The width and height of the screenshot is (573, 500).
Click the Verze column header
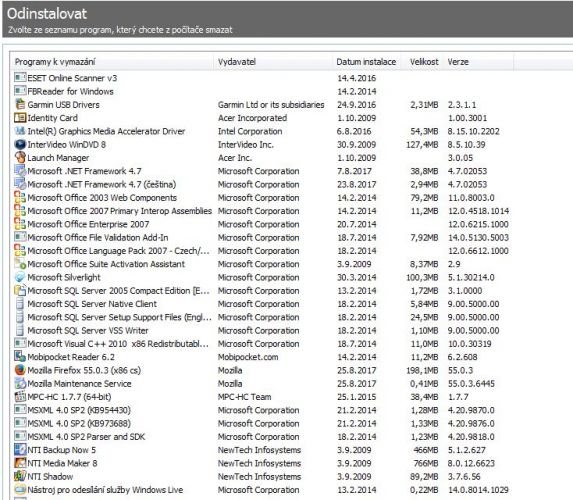coord(478,62)
